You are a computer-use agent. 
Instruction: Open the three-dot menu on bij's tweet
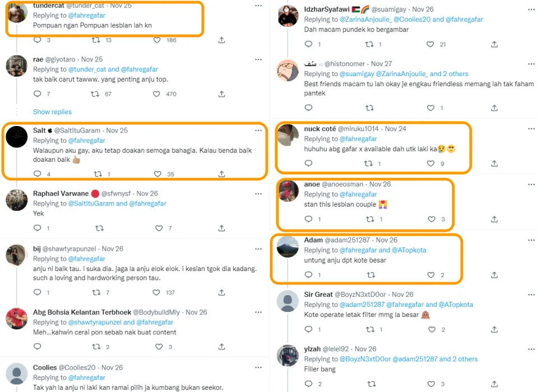pos(258,249)
